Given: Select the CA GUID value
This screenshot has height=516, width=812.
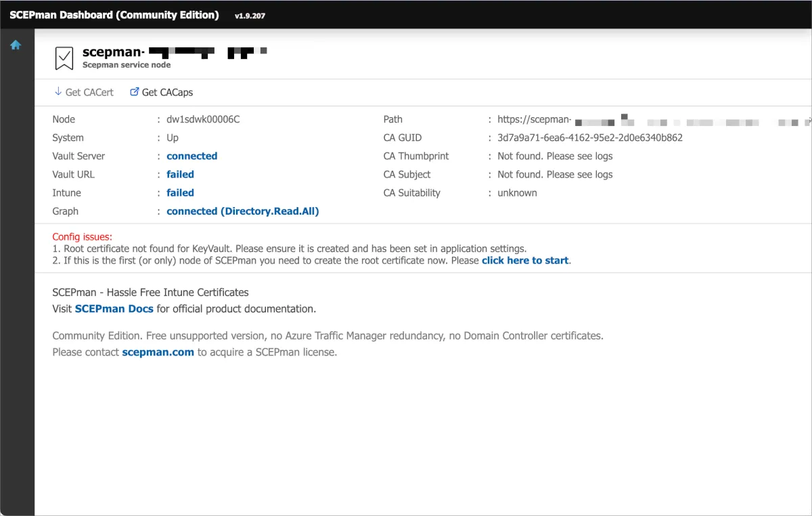Looking at the screenshot, I should click(x=589, y=137).
